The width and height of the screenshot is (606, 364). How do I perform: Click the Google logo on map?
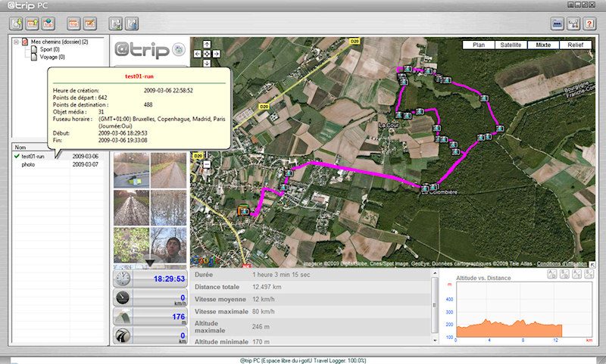(205, 260)
